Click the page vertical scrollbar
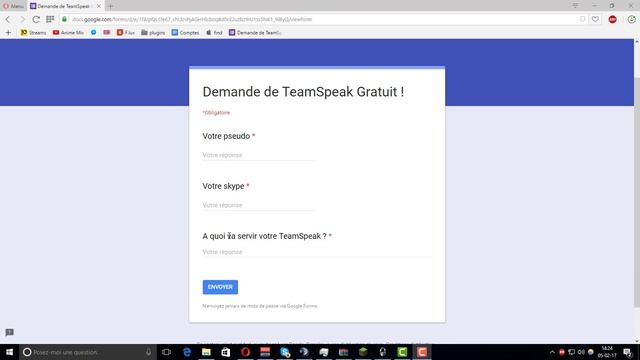The height and width of the screenshot is (360, 640). pyautogui.click(x=637, y=191)
